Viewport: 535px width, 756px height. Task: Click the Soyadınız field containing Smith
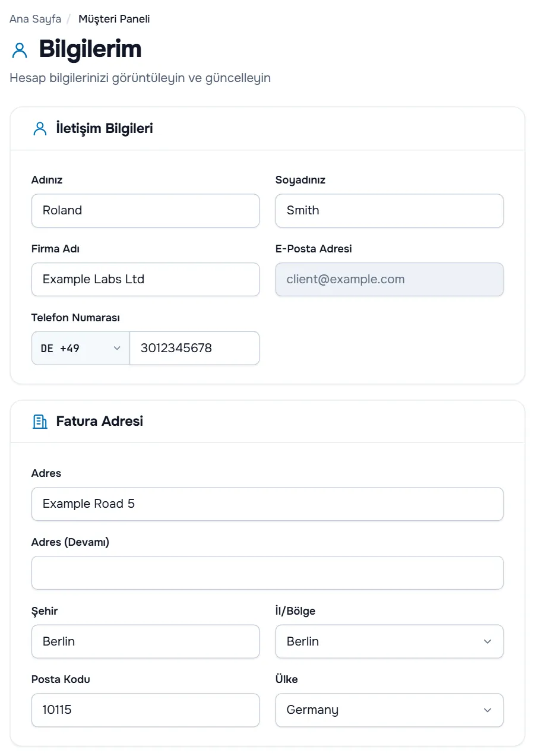coord(390,211)
